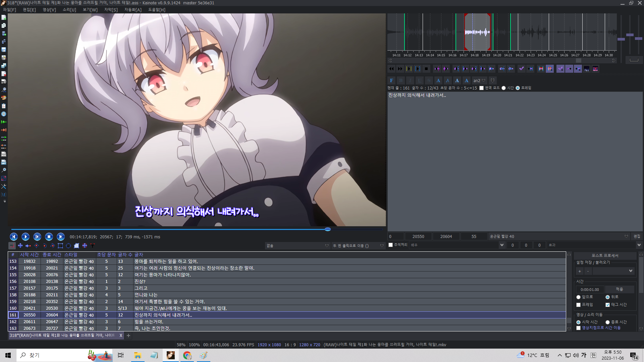Open 소리[U] menu
The image size is (644, 362).
pyautogui.click(x=69, y=10)
